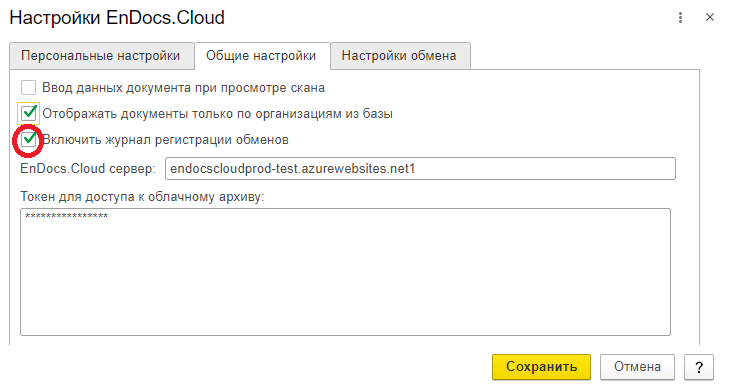Image resolution: width=730 pixels, height=390 pixels.
Task: Save settings with Сохранить button
Action: pyautogui.click(x=541, y=367)
